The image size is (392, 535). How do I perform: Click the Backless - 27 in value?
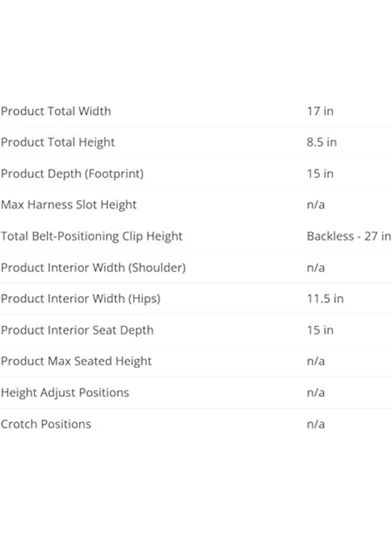pos(349,236)
